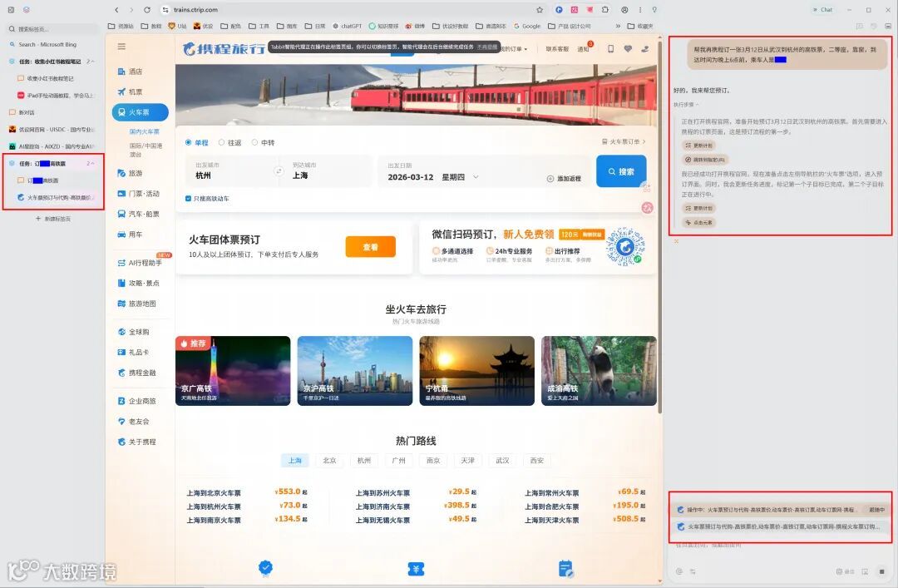
Task: Open the 上海到北京火车票 link
Action: click(x=214, y=493)
